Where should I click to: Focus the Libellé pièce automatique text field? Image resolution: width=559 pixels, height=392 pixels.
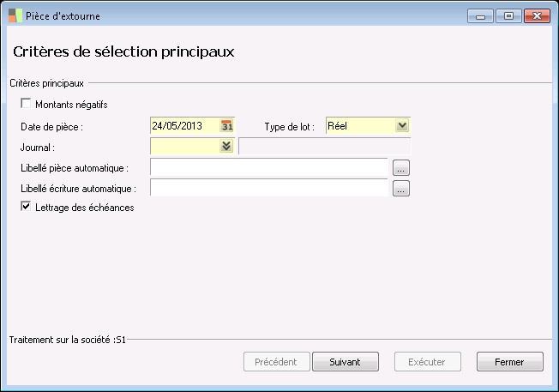[x=268, y=167]
